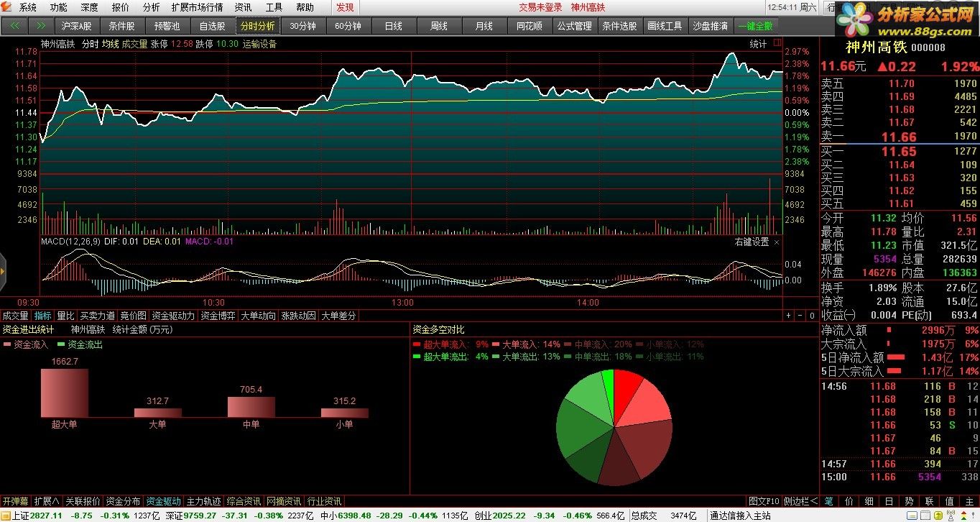This screenshot has height=522, width=980.
Task: Select the 笔 tab in the right panel
Action: coord(828,501)
